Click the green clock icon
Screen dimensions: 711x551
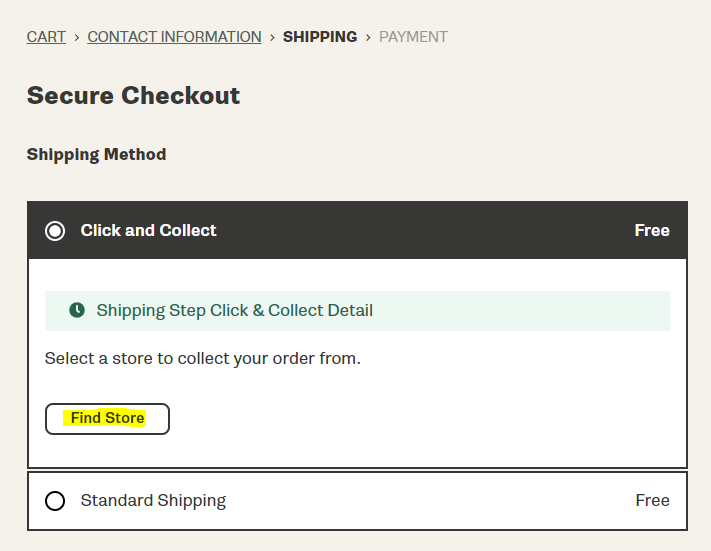[77, 310]
